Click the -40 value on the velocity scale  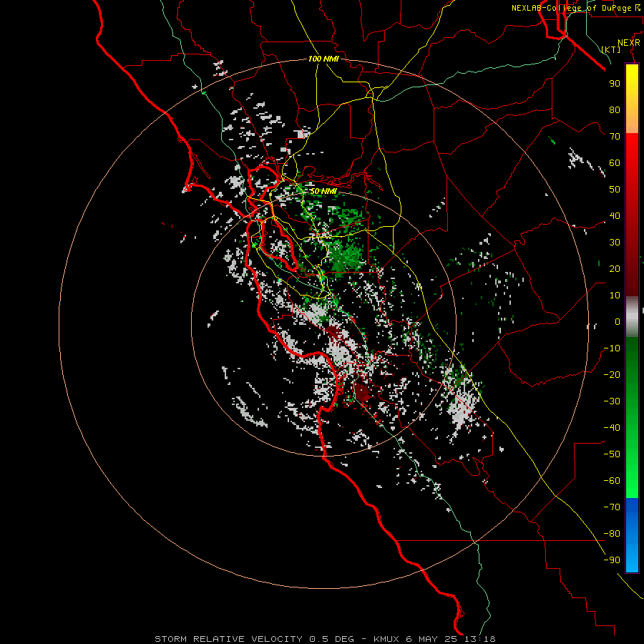click(x=612, y=428)
